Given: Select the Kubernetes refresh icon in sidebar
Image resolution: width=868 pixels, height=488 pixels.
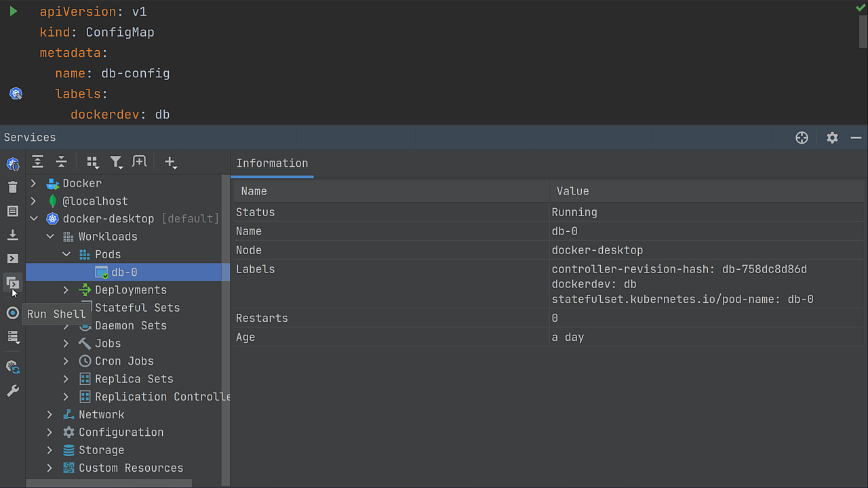Looking at the screenshot, I should pyautogui.click(x=13, y=367).
